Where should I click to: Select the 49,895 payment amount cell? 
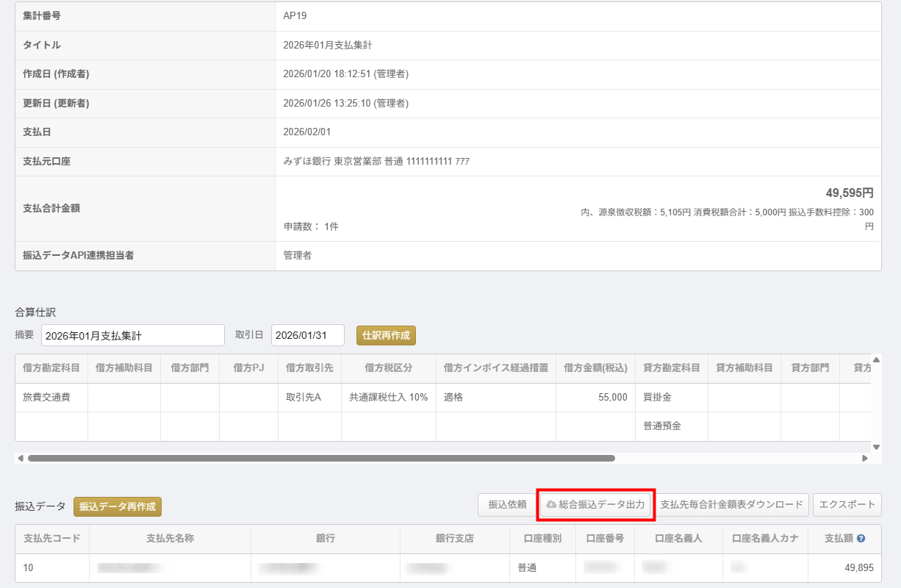coord(844,567)
